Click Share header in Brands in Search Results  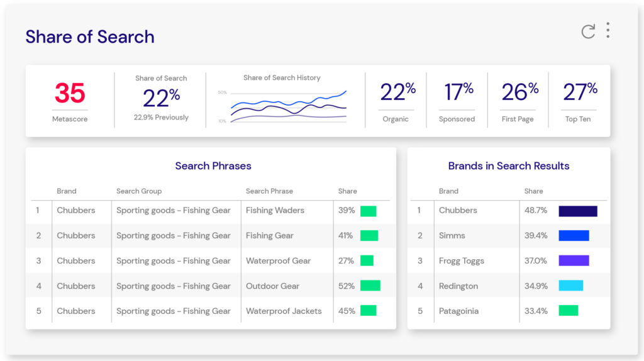coord(533,191)
